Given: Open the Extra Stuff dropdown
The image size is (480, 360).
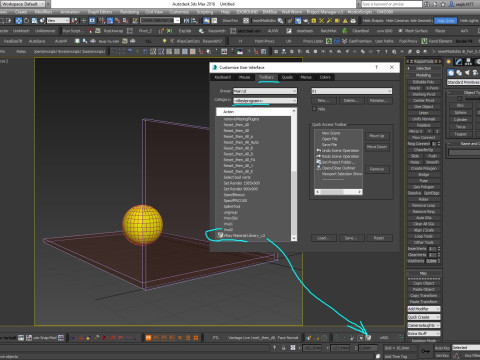Looking at the screenshot, I should pos(424,333).
